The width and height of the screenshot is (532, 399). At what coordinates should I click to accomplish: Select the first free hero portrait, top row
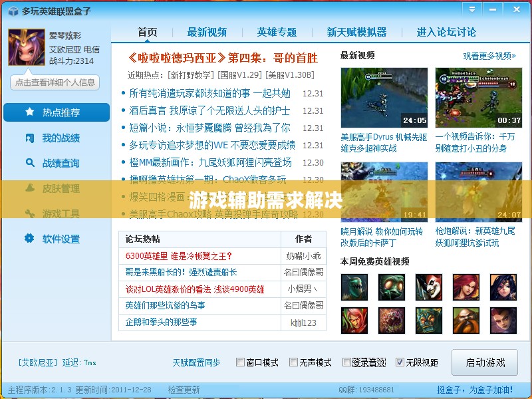[354, 287]
